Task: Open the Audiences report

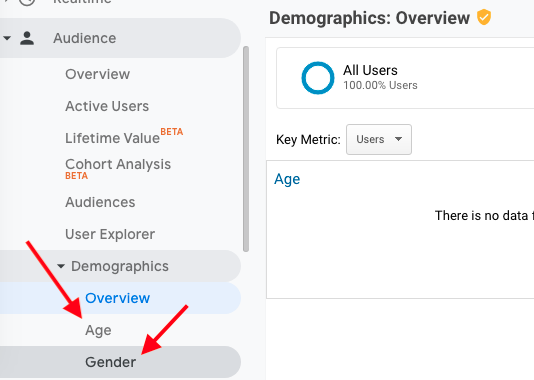Action: [x=100, y=202]
